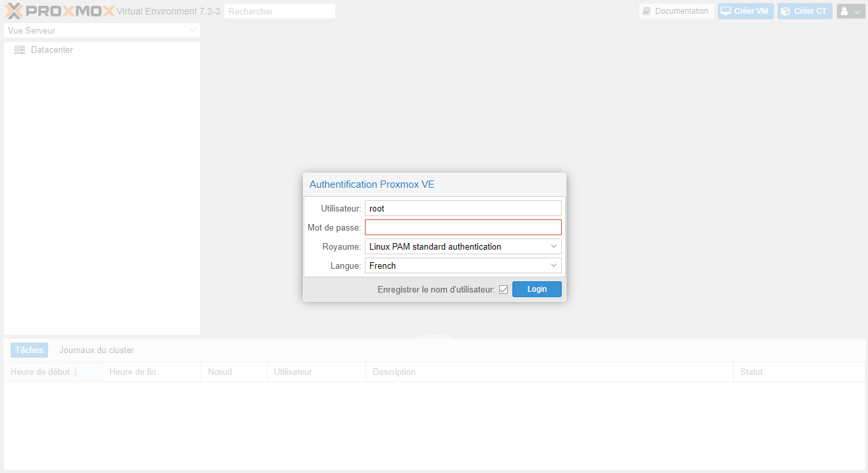Expand the Royaume dropdown

pyautogui.click(x=553, y=247)
